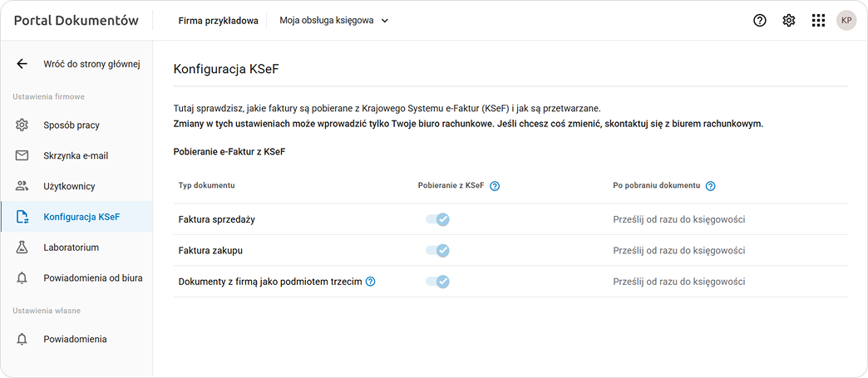This screenshot has width=868, height=378.
Task: Toggle third-party documents KSeF download switch
Action: pyautogui.click(x=438, y=282)
